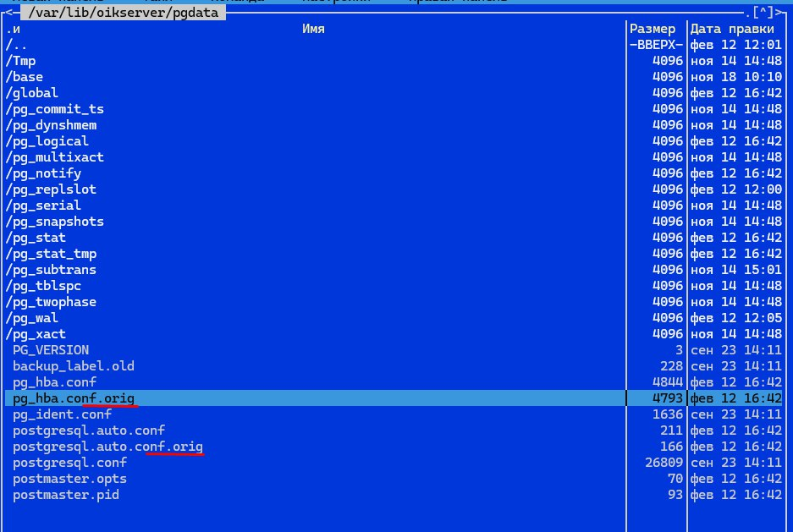Select the /pg_wal directory
Viewport: 793px width, 532px height.
tap(31, 318)
